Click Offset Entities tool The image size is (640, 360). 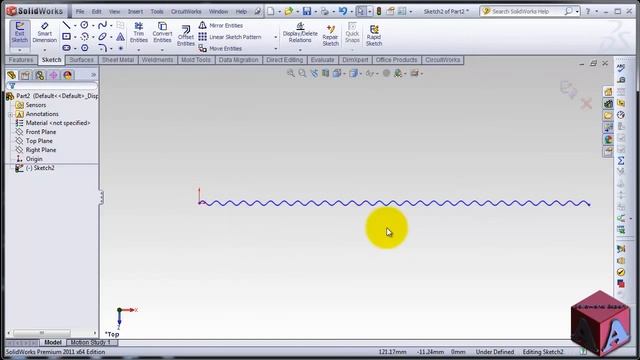click(186, 36)
